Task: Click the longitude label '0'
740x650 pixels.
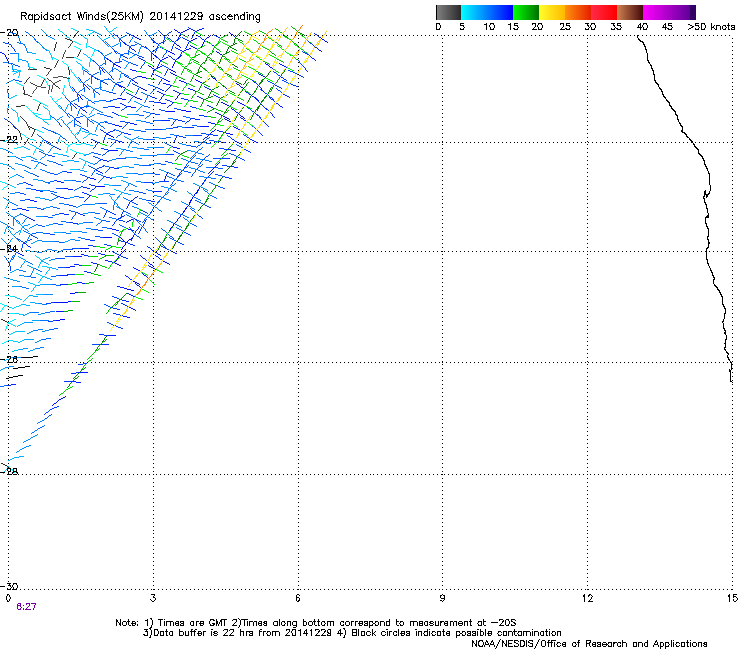Action: click(8, 598)
